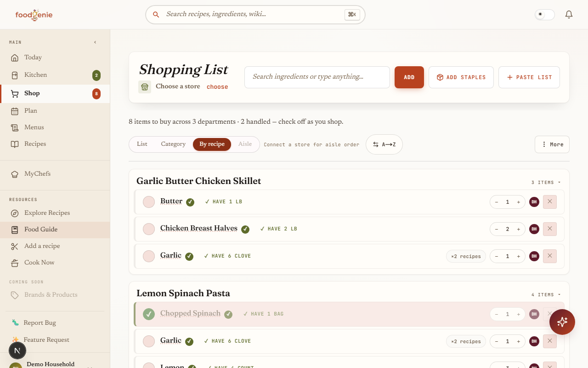The height and width of the screenshot is (368, 588).
Task: Check off Garlic under Garlic Butter Chicken Skillet
Action: pos(149,256)
